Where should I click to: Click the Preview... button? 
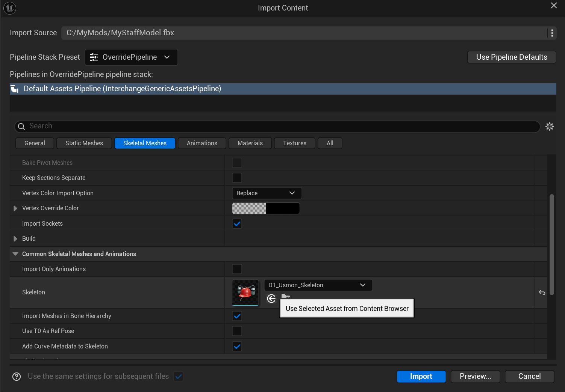[x=475, y=377]
